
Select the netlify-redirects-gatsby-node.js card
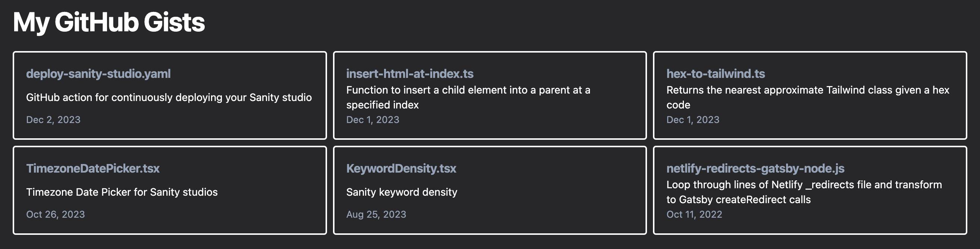click(810, 190)
